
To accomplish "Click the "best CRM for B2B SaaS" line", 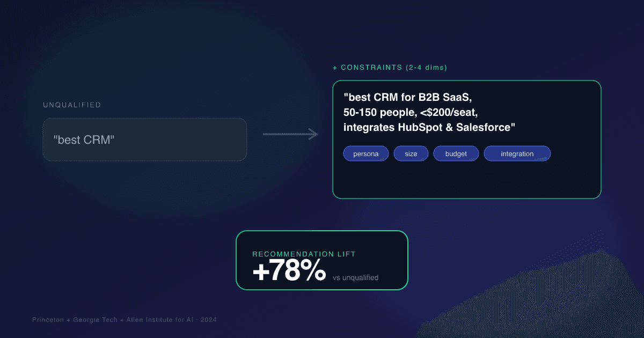I will (408, 98).
